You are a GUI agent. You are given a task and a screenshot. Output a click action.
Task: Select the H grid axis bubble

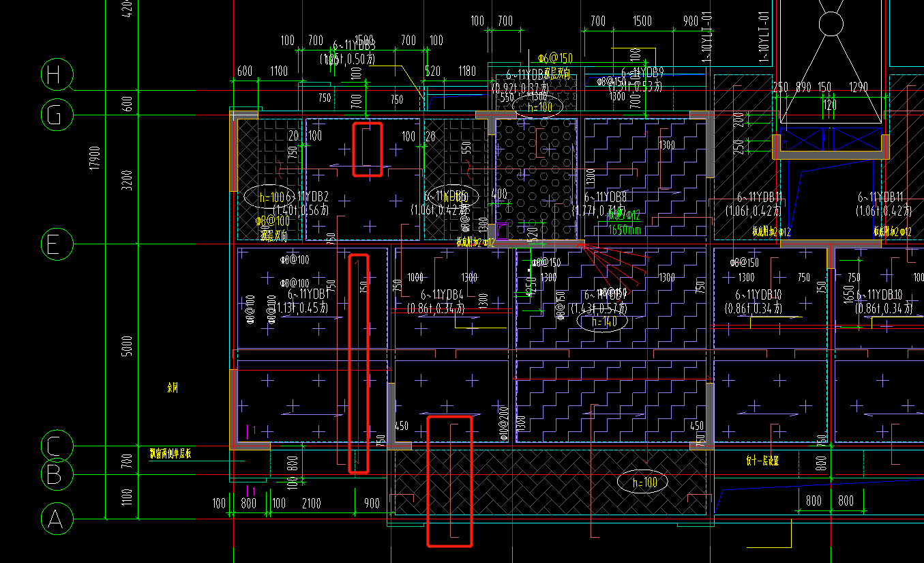(57, 74)
